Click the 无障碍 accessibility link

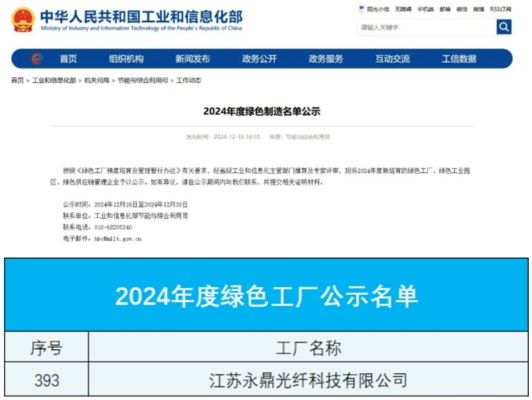(403, 9)
